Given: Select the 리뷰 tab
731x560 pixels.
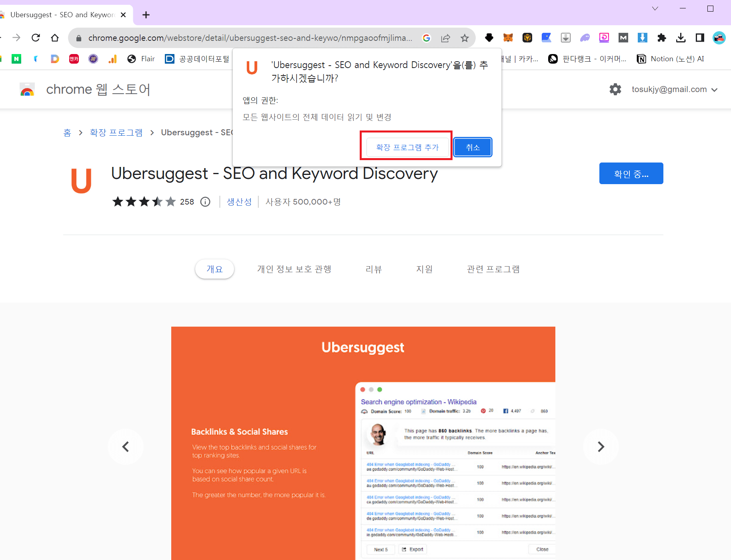Looking at the screenshot, I should [374, 269].
